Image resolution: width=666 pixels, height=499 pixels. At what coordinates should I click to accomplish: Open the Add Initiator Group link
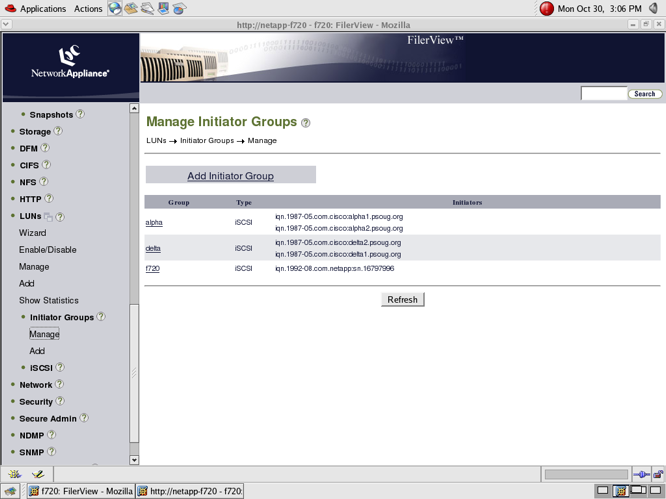click(x=230, y=175)
